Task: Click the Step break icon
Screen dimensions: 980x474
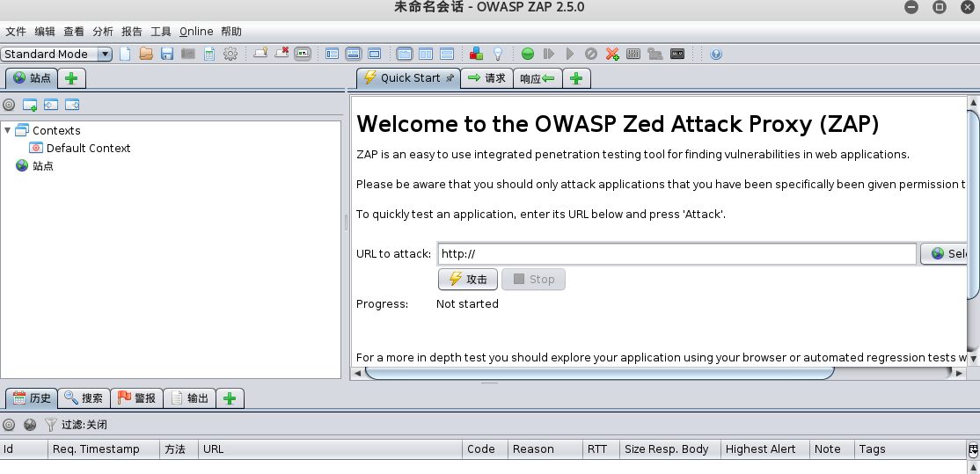Action: (549, 54)
